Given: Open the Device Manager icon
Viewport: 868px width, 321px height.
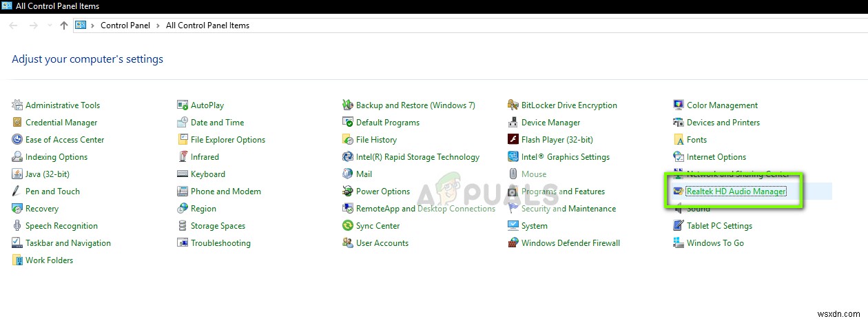Looking at the screenshot, I should [x=513, y=123].
